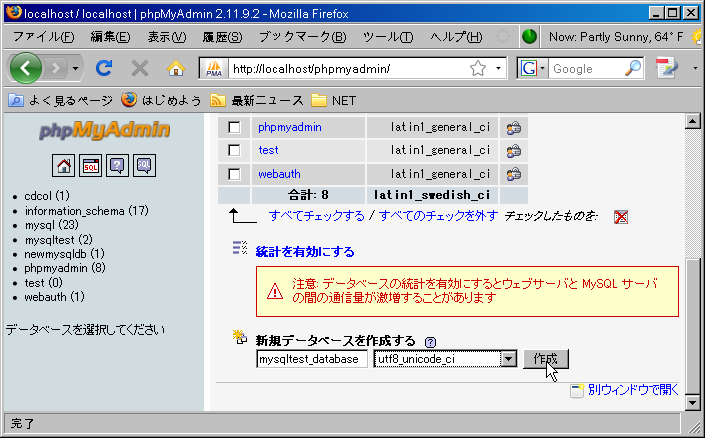The height and width of the screenshot is (438, 705).
Task: Expand the address bar URL history dropdown
Action: click(500, 69)
